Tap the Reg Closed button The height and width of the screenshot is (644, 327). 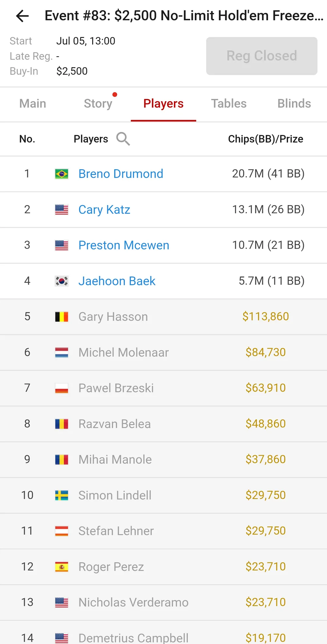[x=262, y=56]
